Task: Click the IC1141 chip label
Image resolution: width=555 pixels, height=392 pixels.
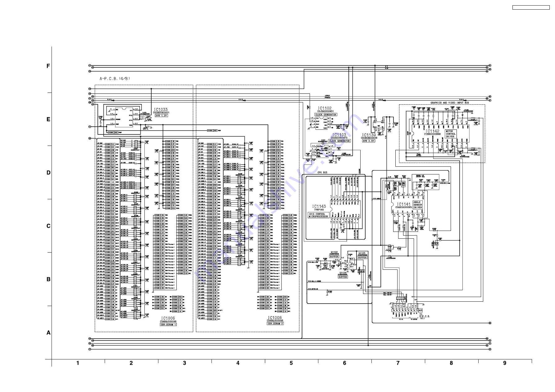Action: 403,205
